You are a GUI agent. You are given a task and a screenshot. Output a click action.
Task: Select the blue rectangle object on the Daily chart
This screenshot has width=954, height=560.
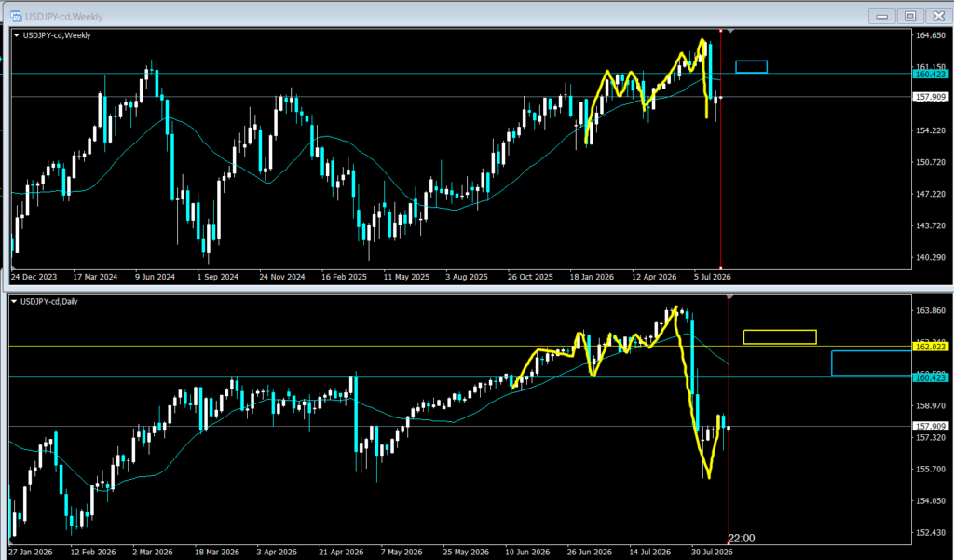click(x=871, y=362)
